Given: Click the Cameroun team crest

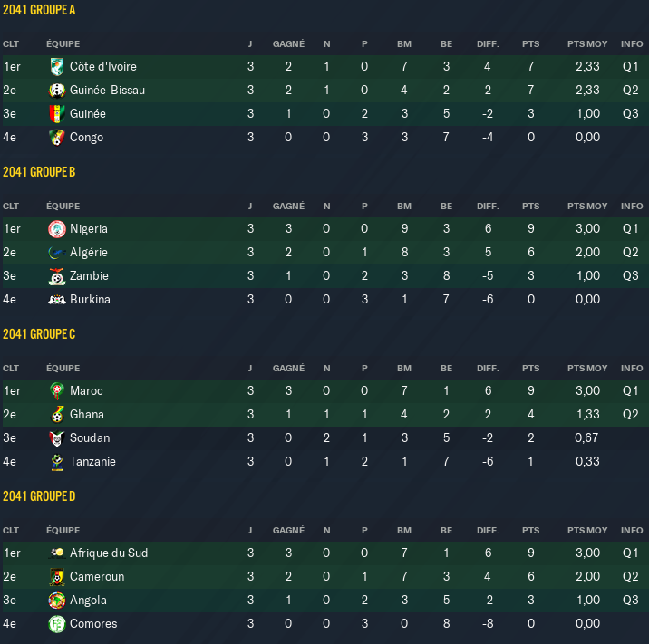Looking at the screenshot, I should point(57,577).
